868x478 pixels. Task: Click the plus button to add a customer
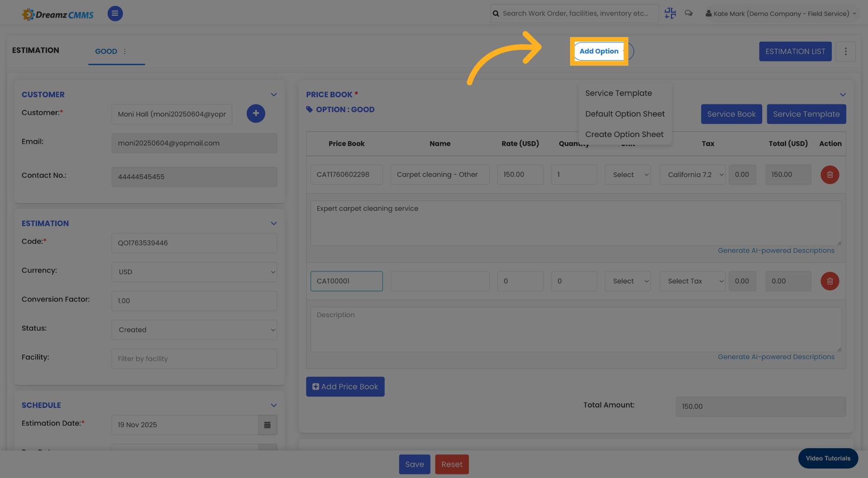(x=256, y=114)
